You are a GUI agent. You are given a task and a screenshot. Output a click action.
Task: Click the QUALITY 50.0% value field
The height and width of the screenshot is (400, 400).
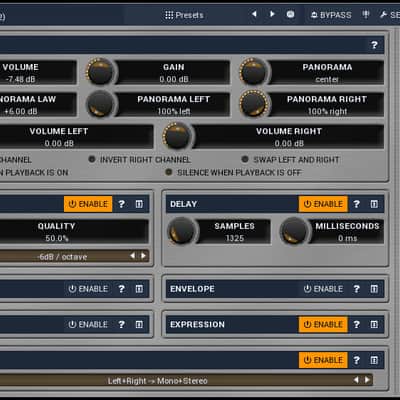tap(74, 232)
